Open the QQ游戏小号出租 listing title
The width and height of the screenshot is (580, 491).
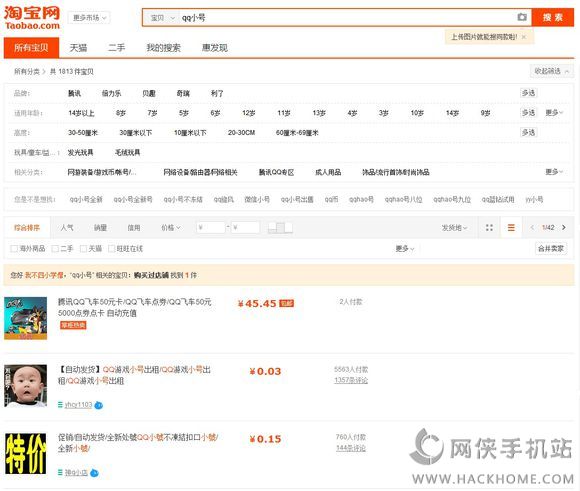tap(134, 375)
